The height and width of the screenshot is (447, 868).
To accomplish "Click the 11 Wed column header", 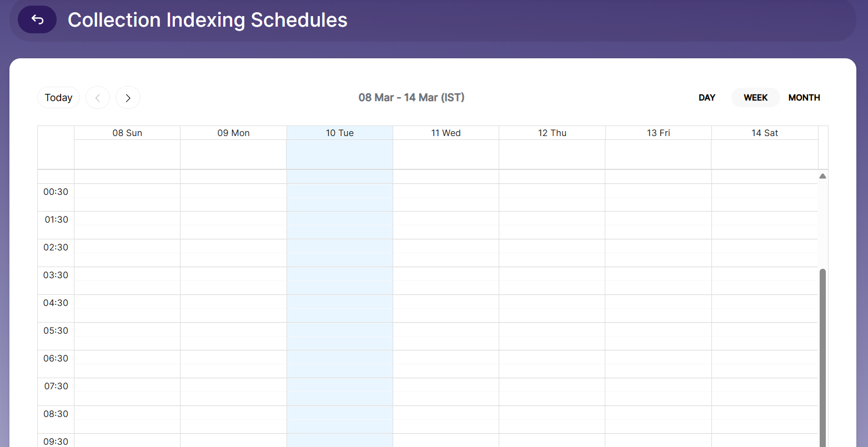I will tap(446, 133).
